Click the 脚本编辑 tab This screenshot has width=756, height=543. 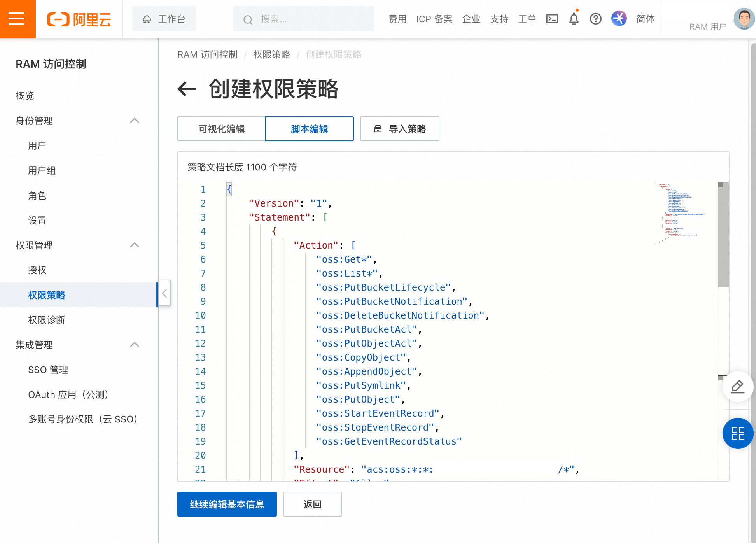coord(310,129)
